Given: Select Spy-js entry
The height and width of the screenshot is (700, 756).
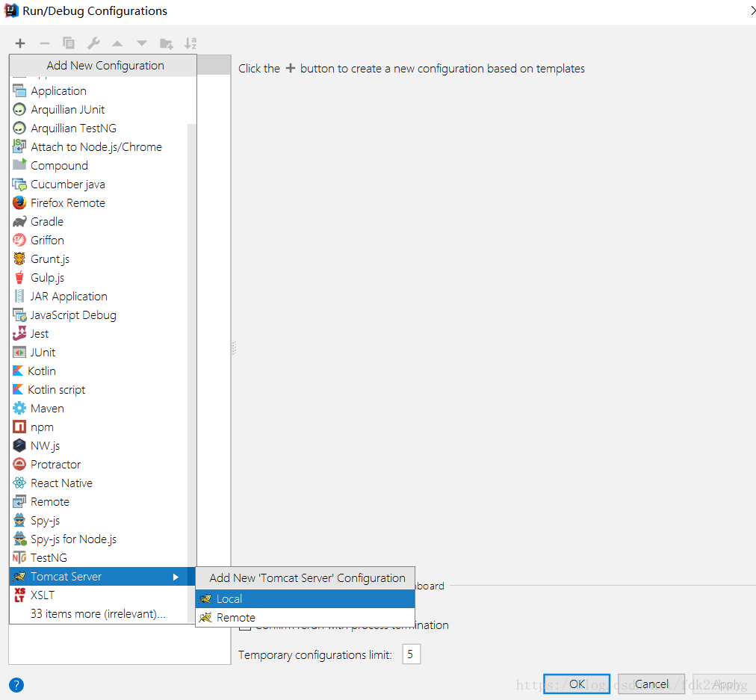Looking at the screenshot, I should tap(99, 521).
